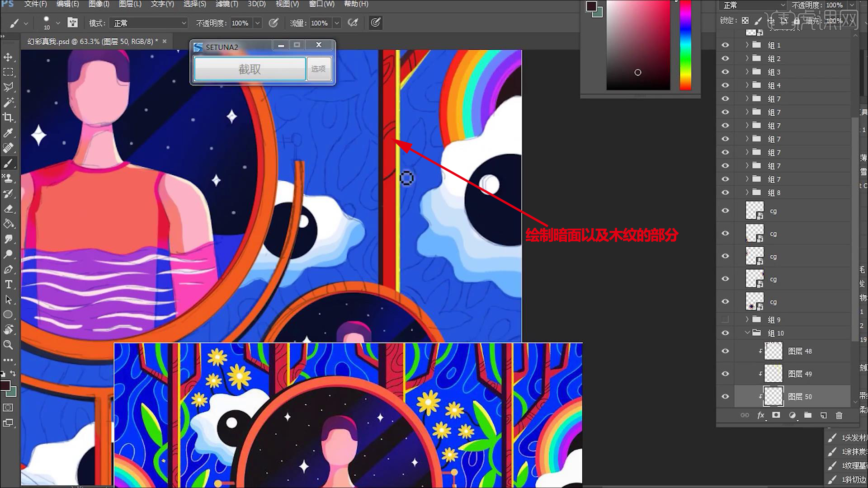Screen dimensions: 868x488
Task: Select the Eyedropper tool
Action: tap(8, 133)
